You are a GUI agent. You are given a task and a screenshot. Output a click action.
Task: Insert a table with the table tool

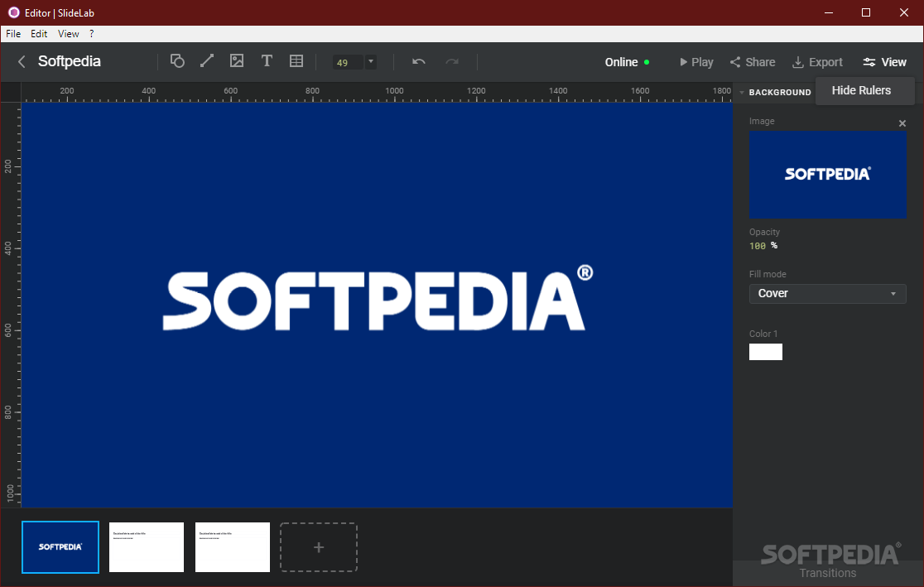pyautogui.click(x=296, y=61)
